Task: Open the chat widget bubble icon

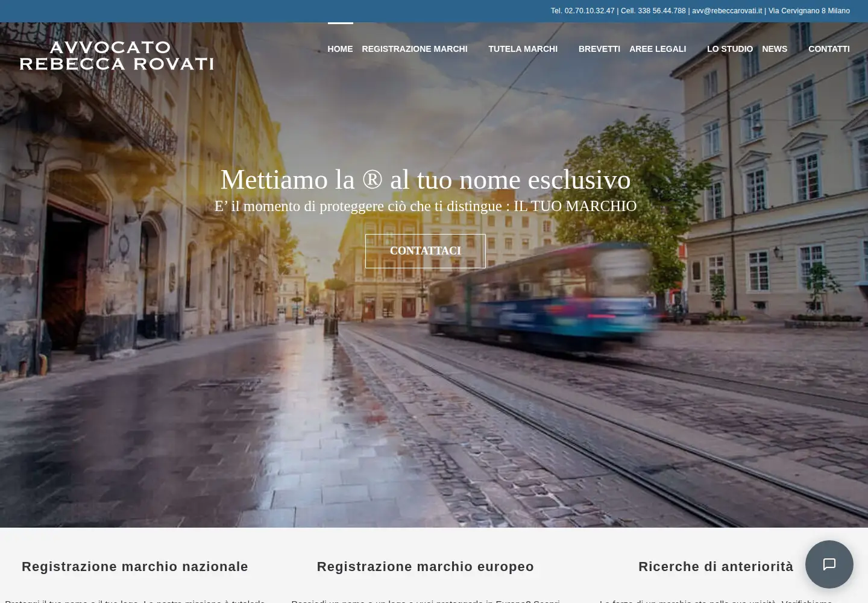Action: tap(829, 564)
